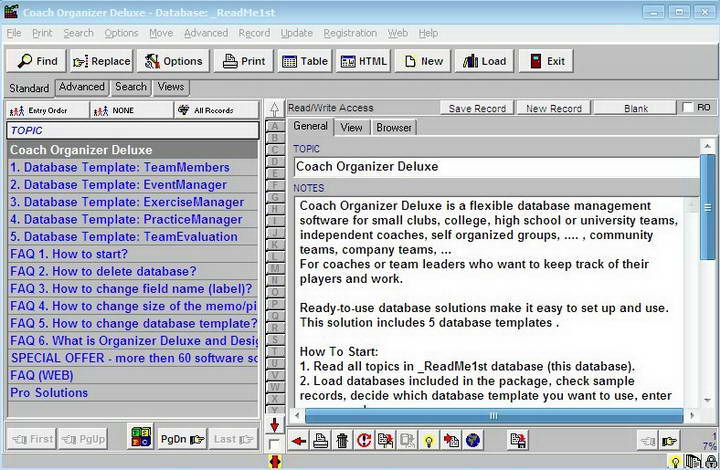Click the horizontal scrollbar under notes
The height and width of the screenshot is (470, 720).
pyautogui.click(x=494, y=416)
